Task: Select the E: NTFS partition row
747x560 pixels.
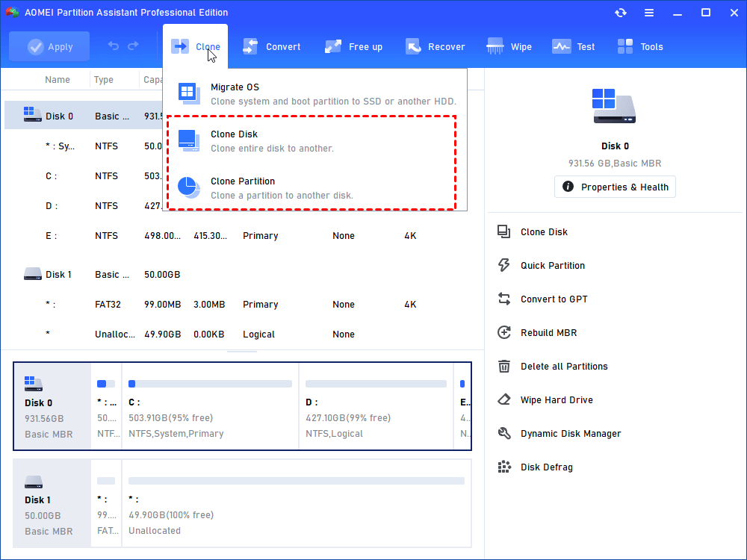Action: (x=244, y=236)
